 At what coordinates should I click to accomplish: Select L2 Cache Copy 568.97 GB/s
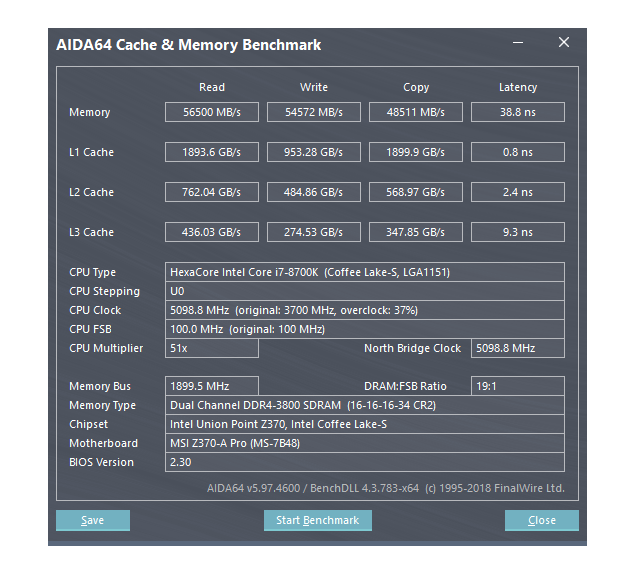[x=416, y=192]
